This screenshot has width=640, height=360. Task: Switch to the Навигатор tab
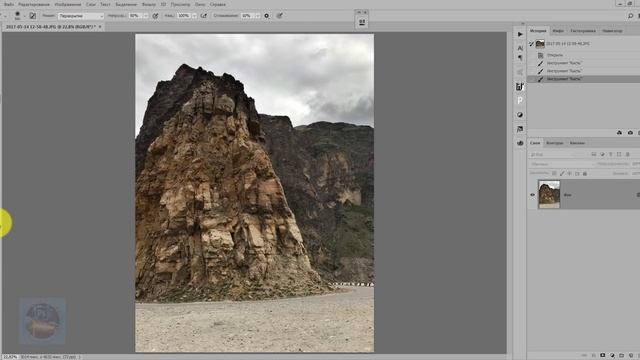tap(612, 31)
